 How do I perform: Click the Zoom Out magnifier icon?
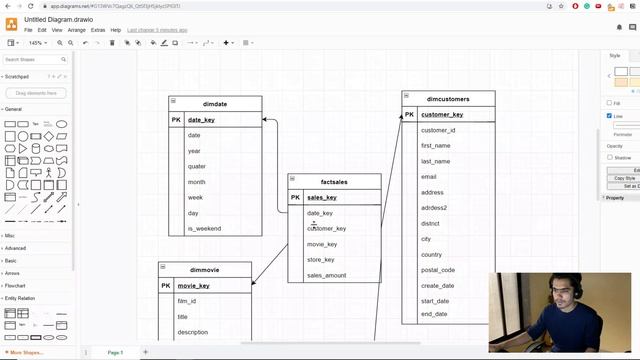coord(71,43)
